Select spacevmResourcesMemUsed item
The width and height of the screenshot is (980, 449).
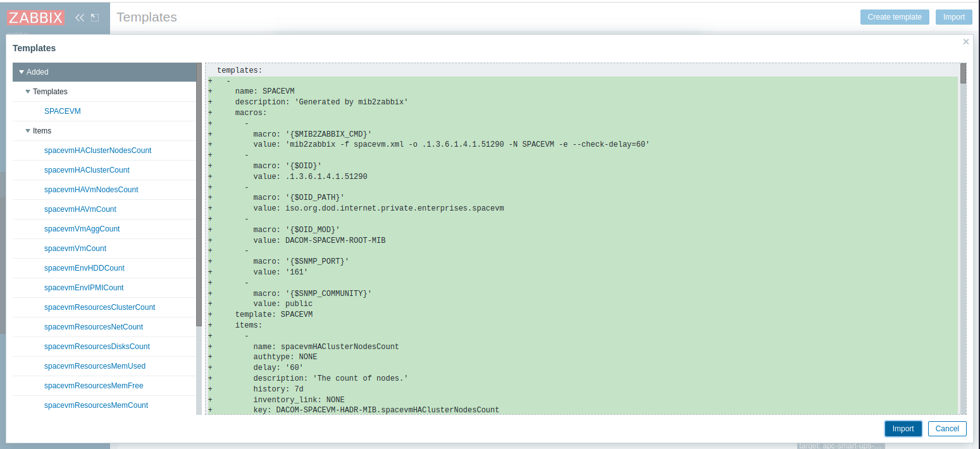(95, 366)
